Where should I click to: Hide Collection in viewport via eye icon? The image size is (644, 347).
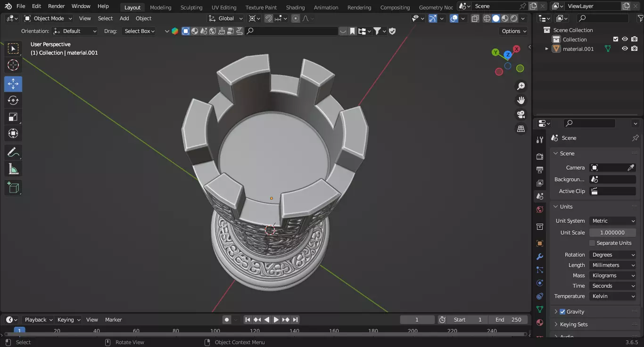click(625, 40)
